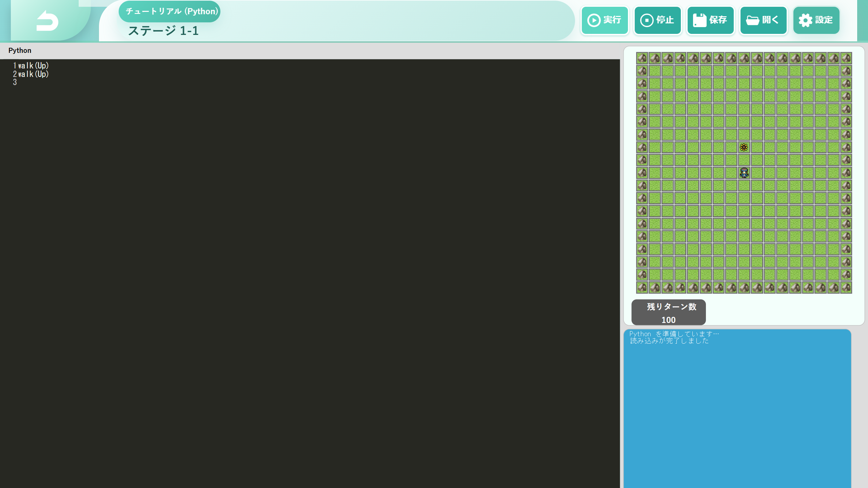Click the 残りターン数 turn counter
The image size is (868, 488).
(668, 312)
